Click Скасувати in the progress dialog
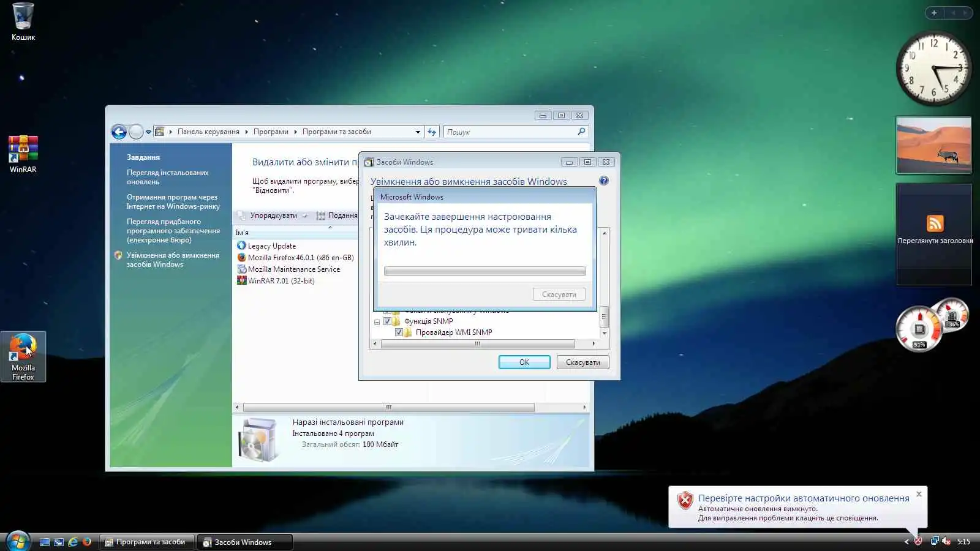 [x=559, y=294]
